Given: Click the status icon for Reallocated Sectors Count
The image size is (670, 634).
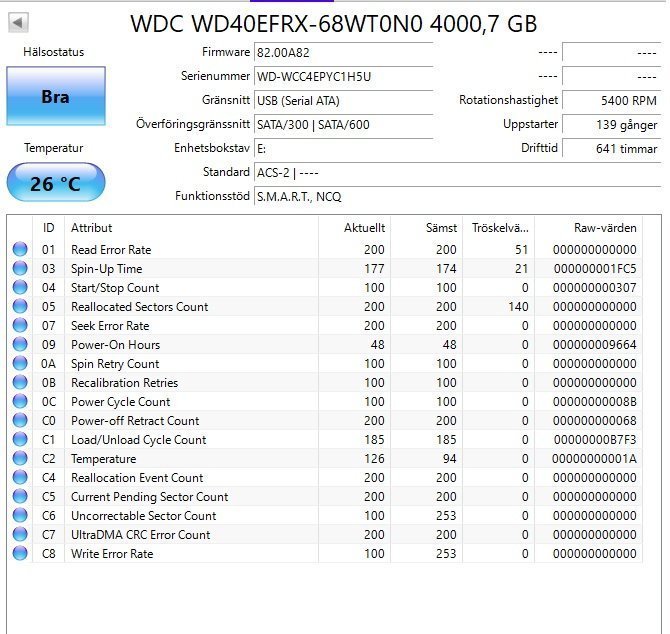Looking at the screenshot, I should (20, 306).
